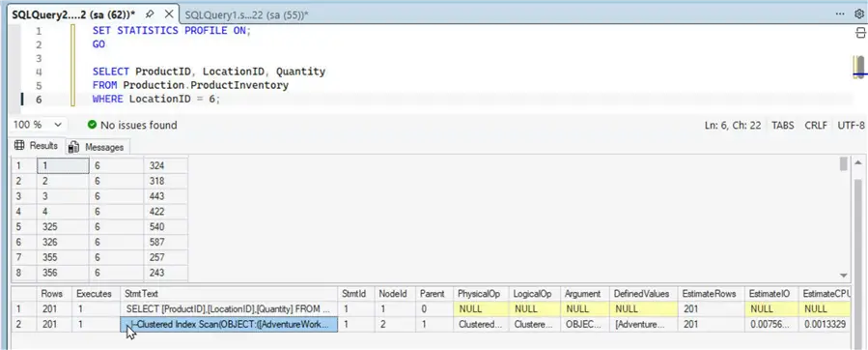Click the WHERE LocationID = 6 code line
The height and width of the screenshot is (350, 868).
pyautogui.click(x=156, y=100)
